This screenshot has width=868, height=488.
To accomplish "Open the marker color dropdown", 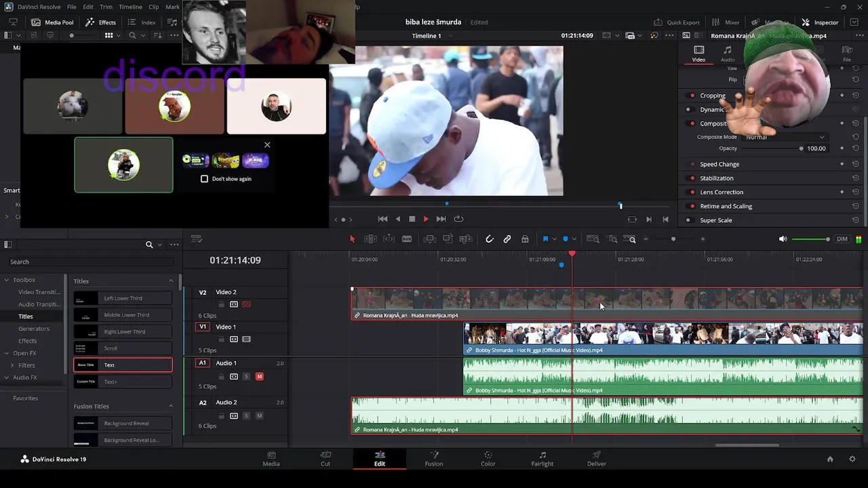I will [574, 239].
